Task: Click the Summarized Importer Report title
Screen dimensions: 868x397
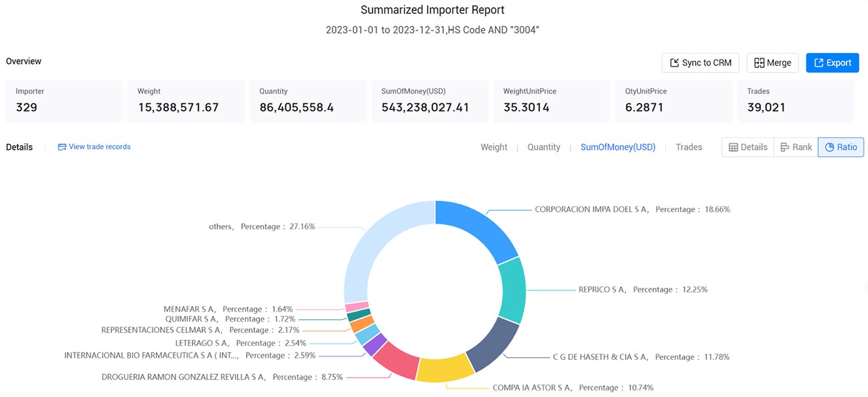Action: pyautogui.click(x=433, y=10)
